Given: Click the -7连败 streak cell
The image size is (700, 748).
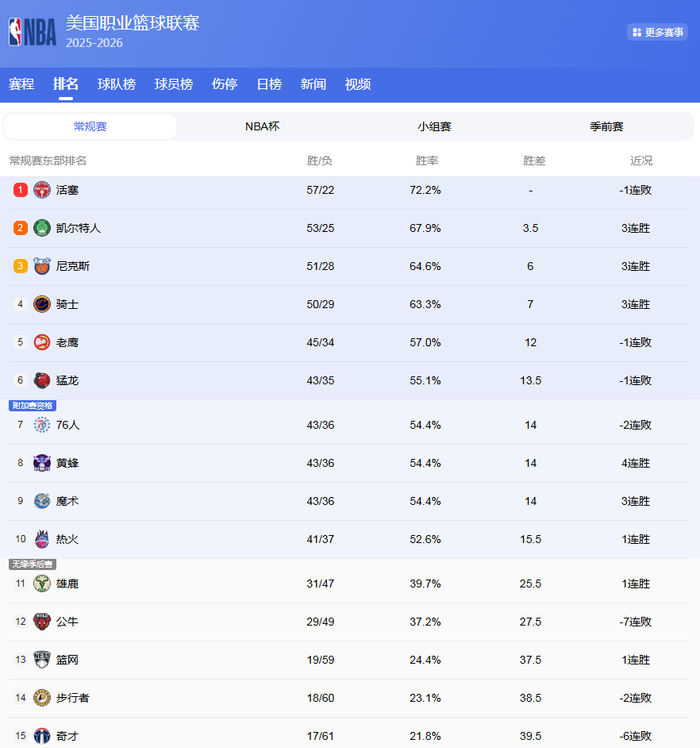Looking at the screenshot, I should tap(636, 622).
